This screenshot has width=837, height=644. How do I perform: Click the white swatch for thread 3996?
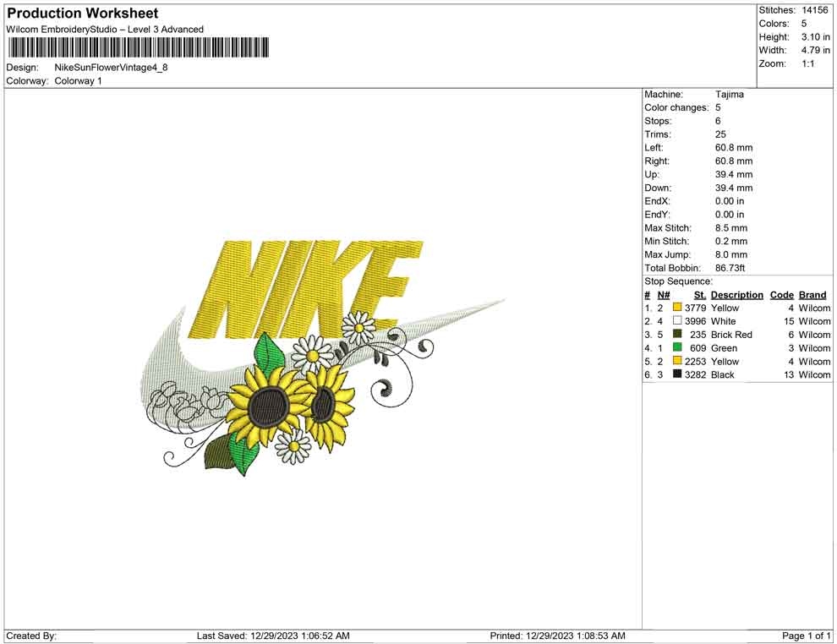[677, 320]
